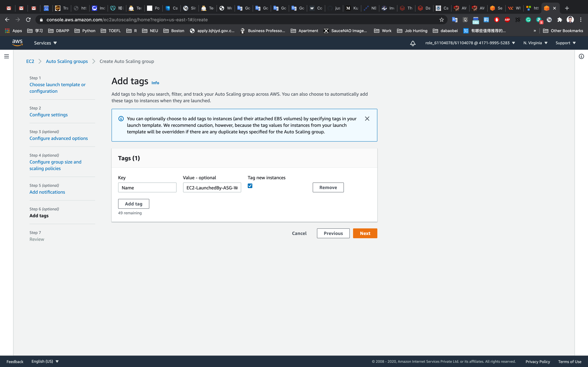Open the notifications bell icon

[x=413, y=43]
